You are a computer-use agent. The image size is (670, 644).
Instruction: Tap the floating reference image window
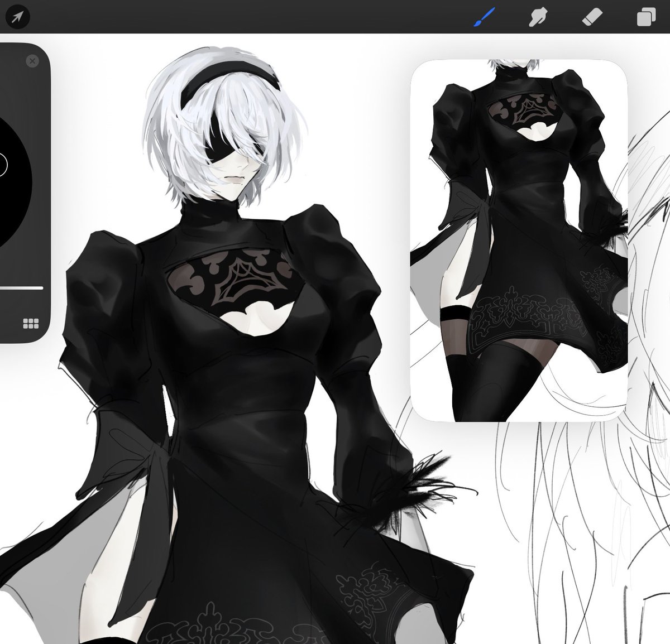coord(519,240)
